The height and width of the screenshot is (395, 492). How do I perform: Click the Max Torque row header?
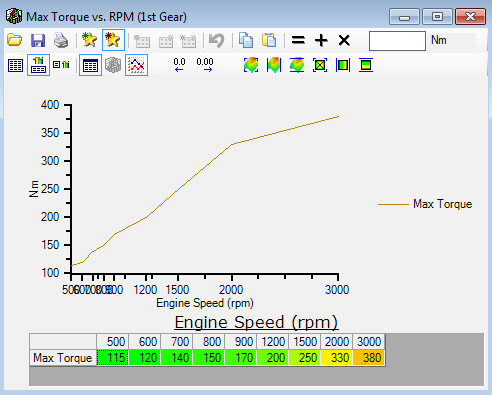click(63, 358)
